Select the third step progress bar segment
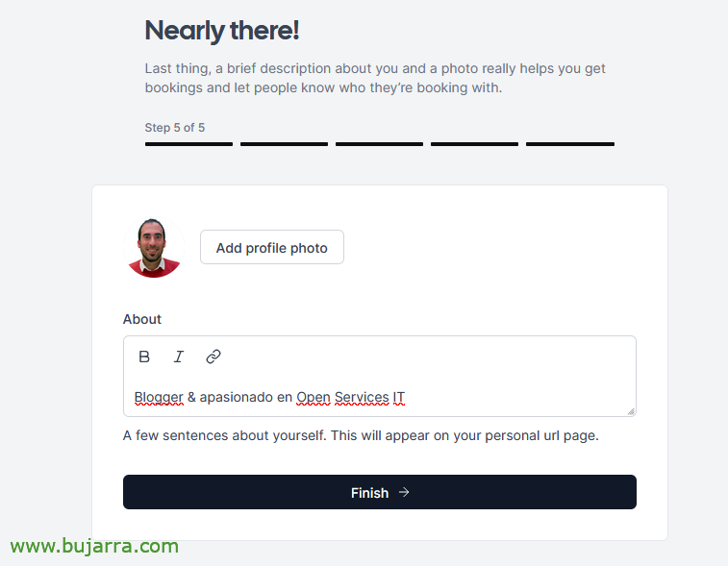728x566 pixels. pos(379,144)
